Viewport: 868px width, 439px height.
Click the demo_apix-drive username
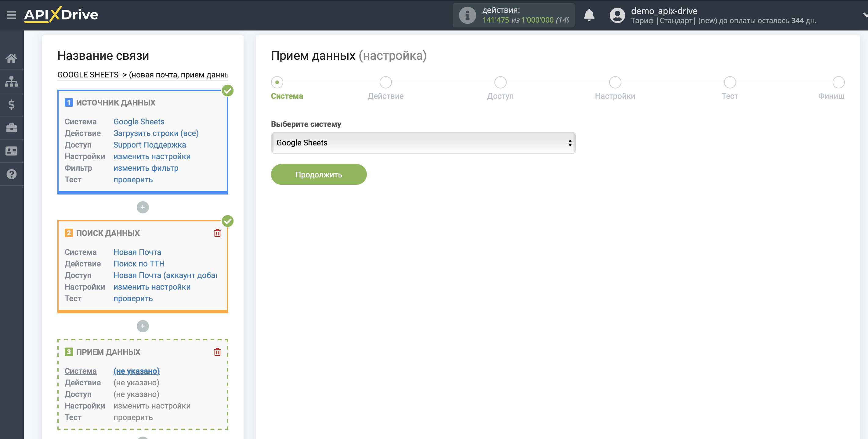[664, 11]
